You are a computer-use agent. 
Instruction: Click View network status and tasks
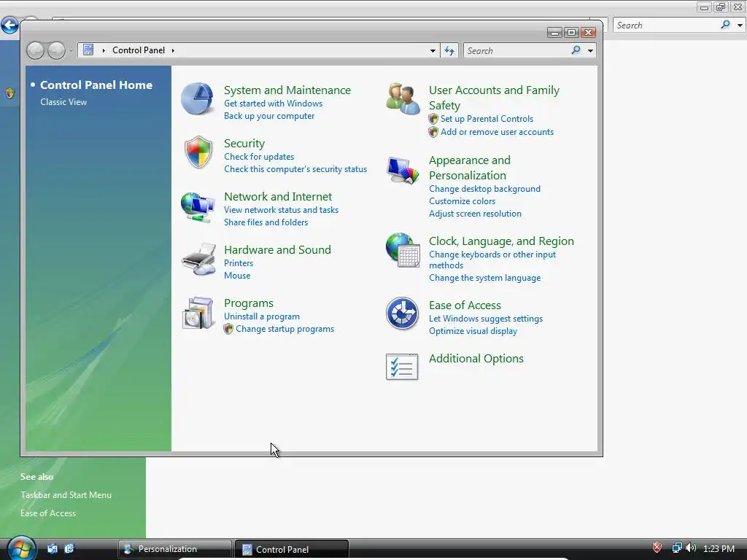click(x=281, y=210)
